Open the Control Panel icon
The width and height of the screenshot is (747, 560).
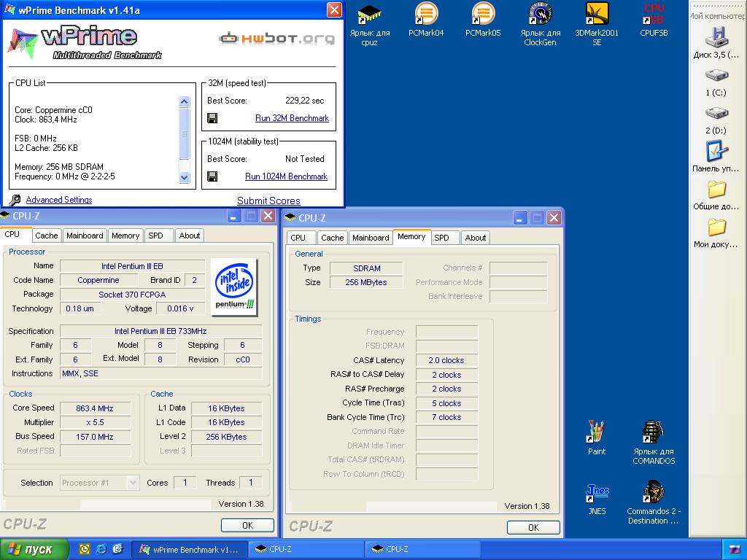(x=716, y=157)
